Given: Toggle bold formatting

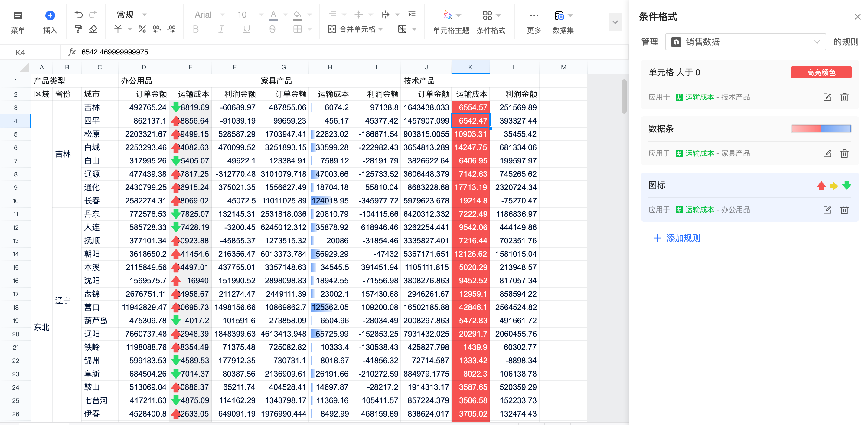Looking at the screenshot, I should pos(196,29).
